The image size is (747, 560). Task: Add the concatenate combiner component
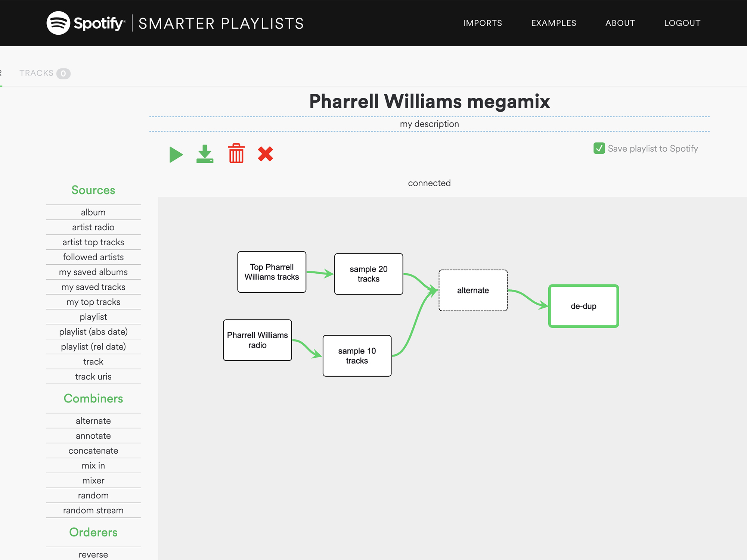click(93, 451)
